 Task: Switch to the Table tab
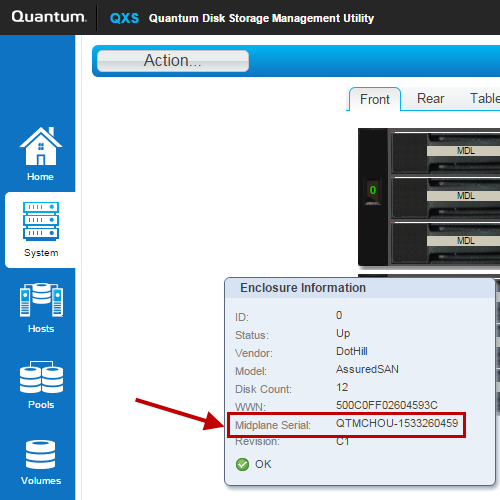click(485, 99)
